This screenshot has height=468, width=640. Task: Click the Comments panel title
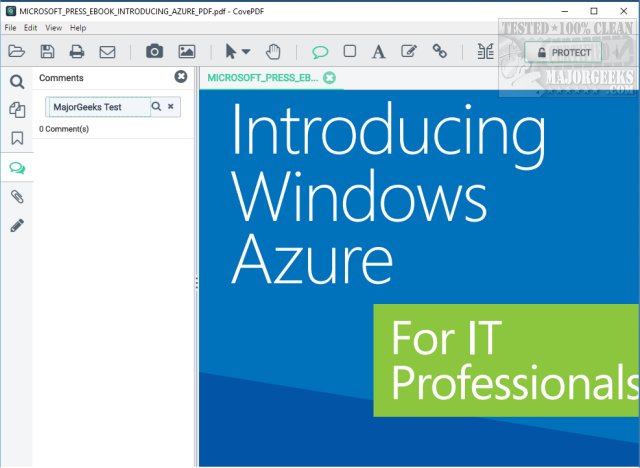click(x=61, y=78)
